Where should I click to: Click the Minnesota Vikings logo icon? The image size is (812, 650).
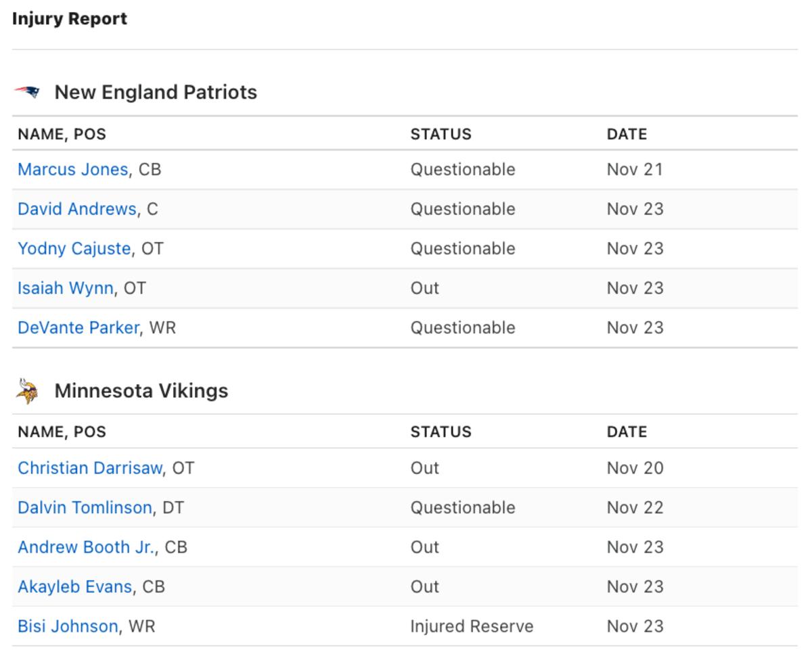(27, 391)
